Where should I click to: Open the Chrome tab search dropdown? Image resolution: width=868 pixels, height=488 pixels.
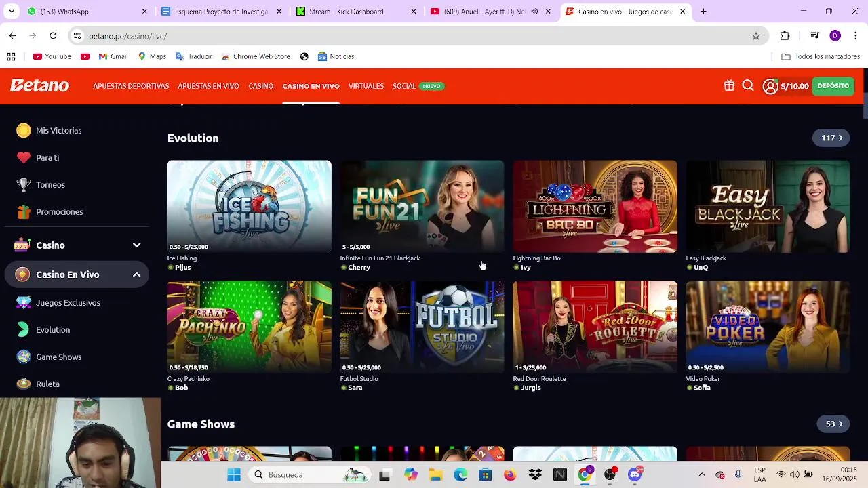coord(12,12)
